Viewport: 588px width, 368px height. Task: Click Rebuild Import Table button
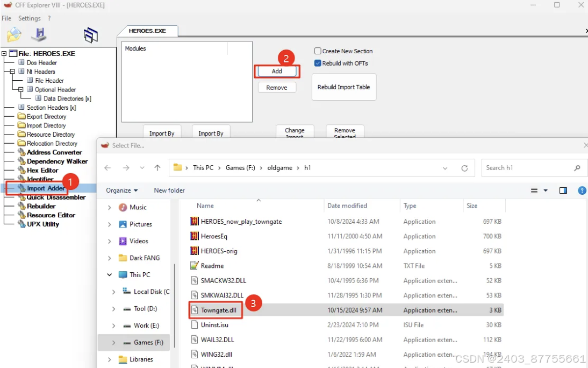point(343,87)
